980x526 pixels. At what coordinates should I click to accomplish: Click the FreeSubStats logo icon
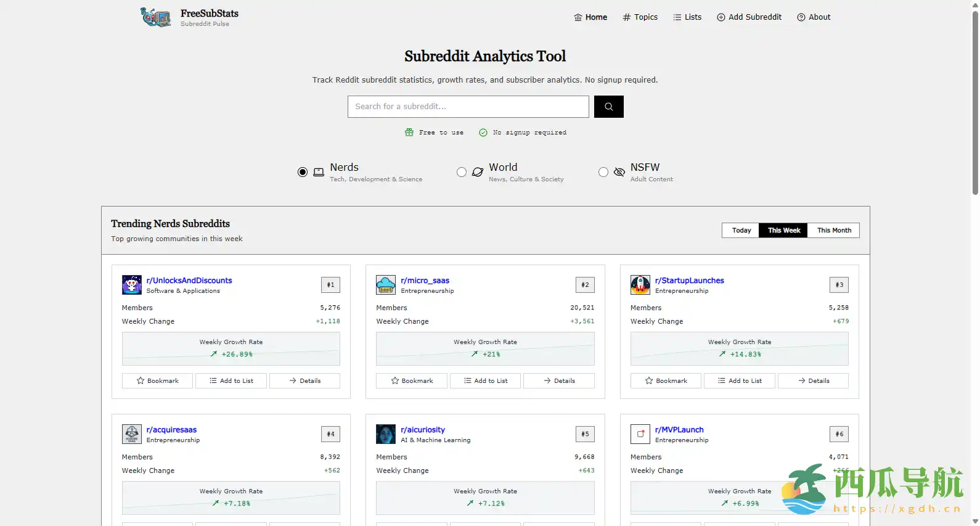click(x=155, y=17)
